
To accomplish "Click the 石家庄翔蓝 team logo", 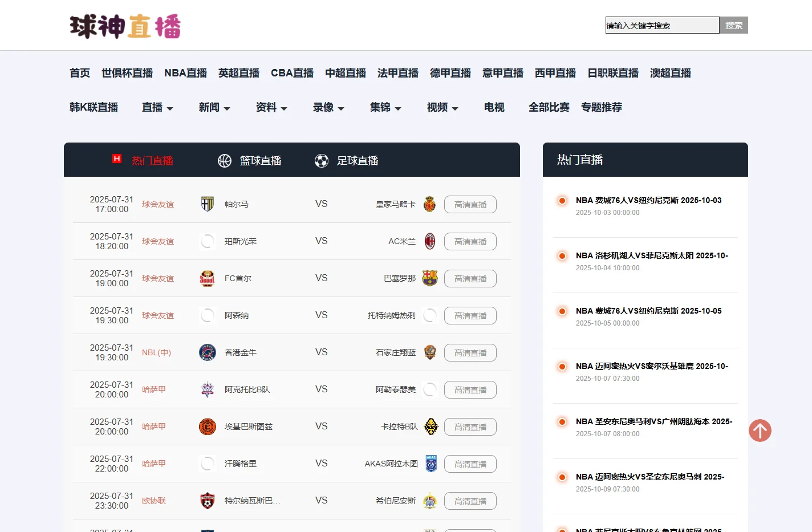I will [430, 352].
